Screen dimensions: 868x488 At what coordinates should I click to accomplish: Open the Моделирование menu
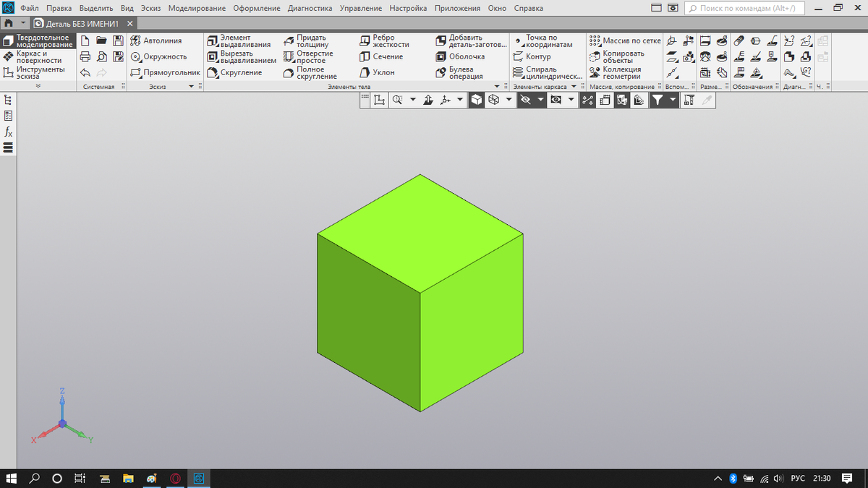197,9
